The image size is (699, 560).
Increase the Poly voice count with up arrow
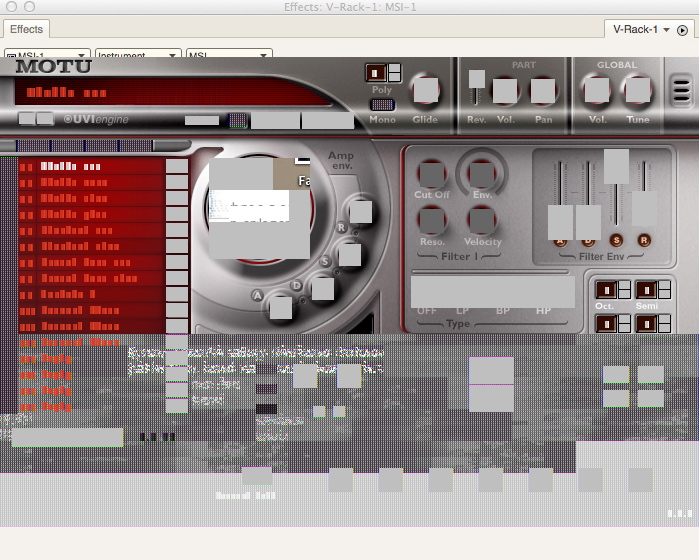pyautogui.click(x=395, y=68)
